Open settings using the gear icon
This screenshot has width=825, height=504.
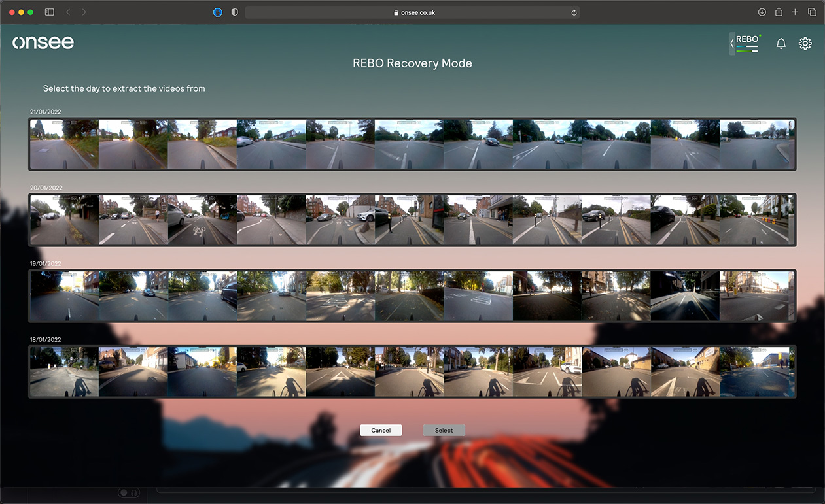click(x=805, y=43)
